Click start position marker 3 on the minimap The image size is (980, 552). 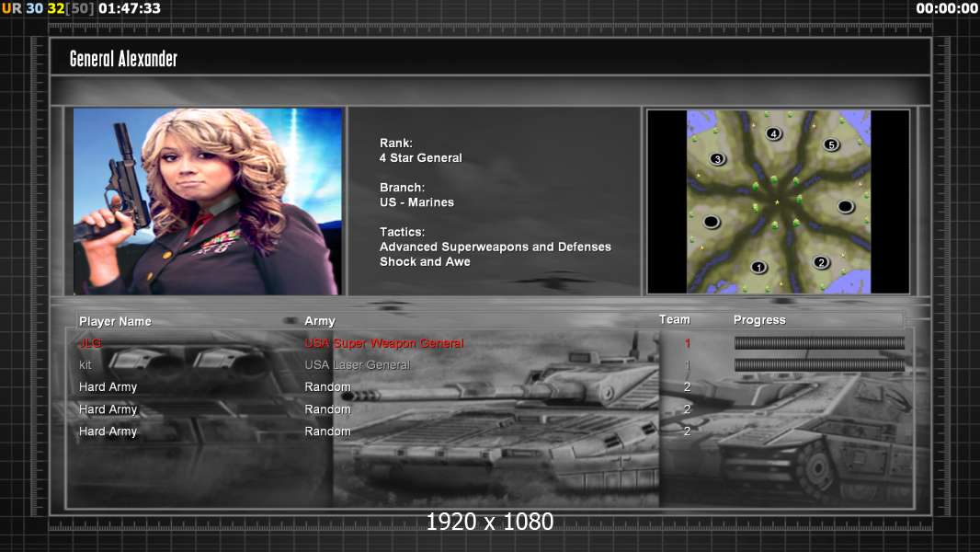(717, 159)
